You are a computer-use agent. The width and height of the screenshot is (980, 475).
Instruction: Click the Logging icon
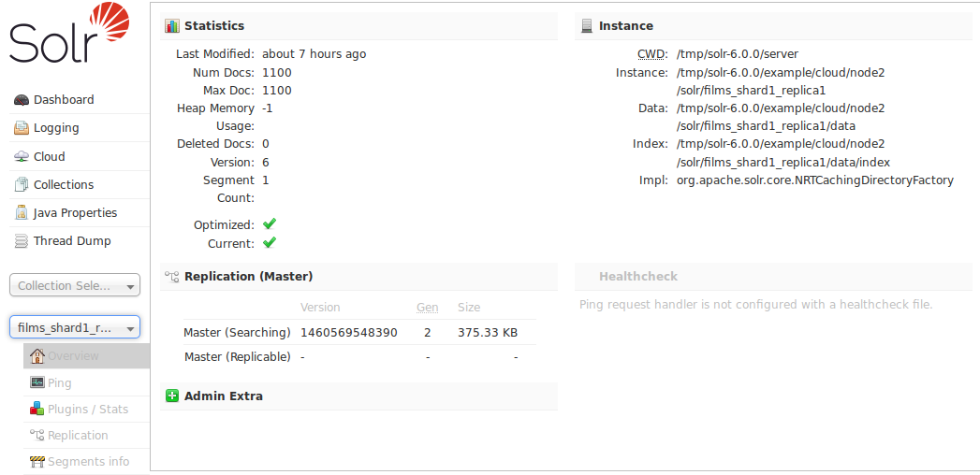pos(22,128)
